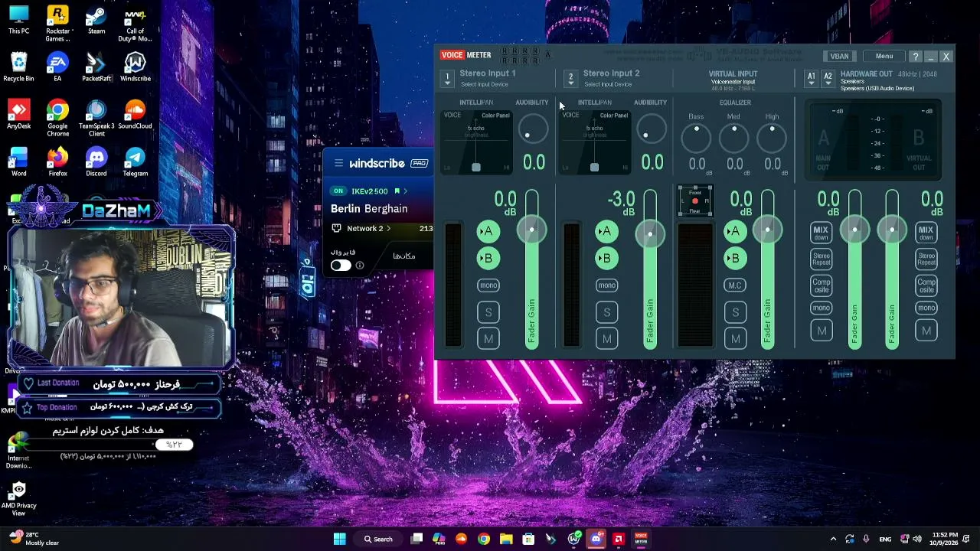Click MIX down on bus A
The width and height of the screenshot is (980, 551).
tap(821, 233)
